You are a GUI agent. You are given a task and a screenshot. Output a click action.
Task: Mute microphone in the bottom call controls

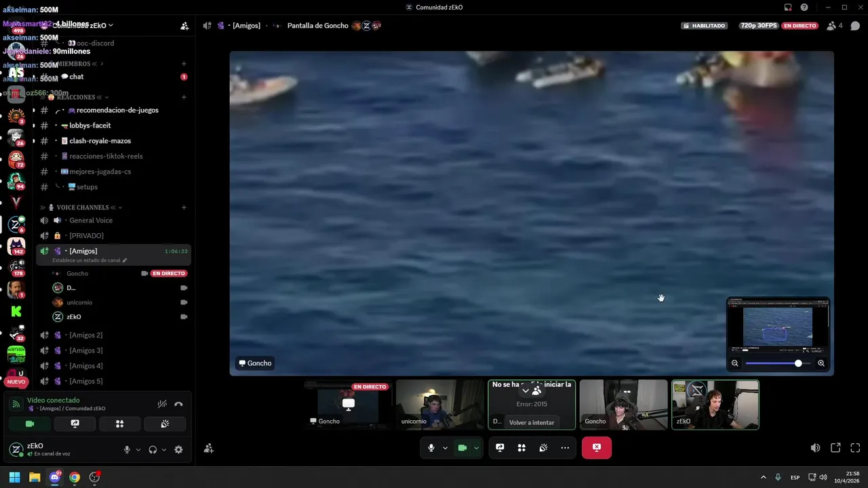point(431,448)
